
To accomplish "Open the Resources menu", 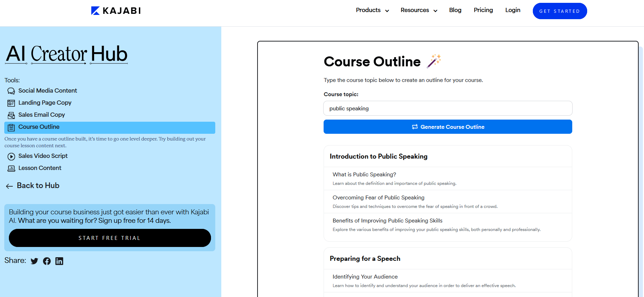I will coord(419,10).
